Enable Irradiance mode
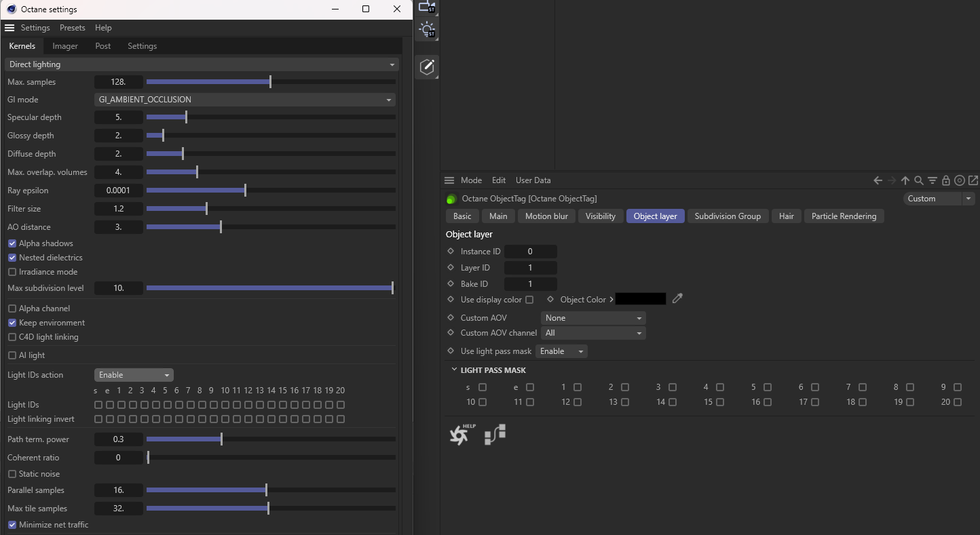 tap(12, 272)
